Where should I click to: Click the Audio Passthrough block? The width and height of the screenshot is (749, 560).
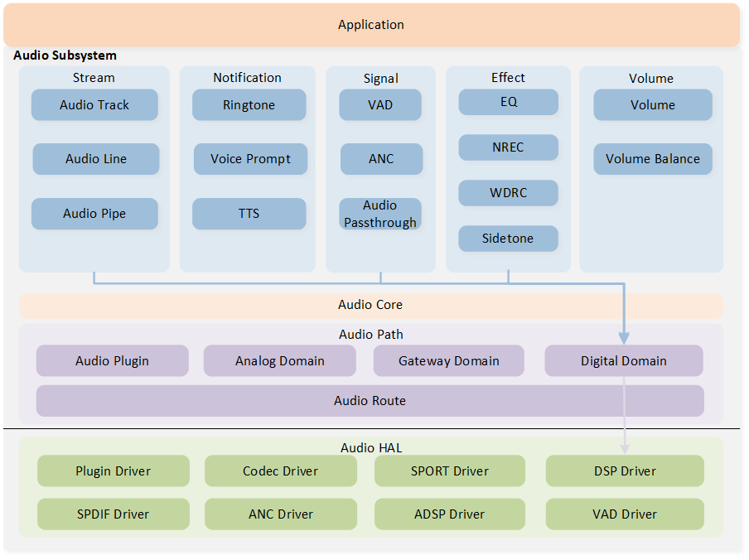[380, 214]
